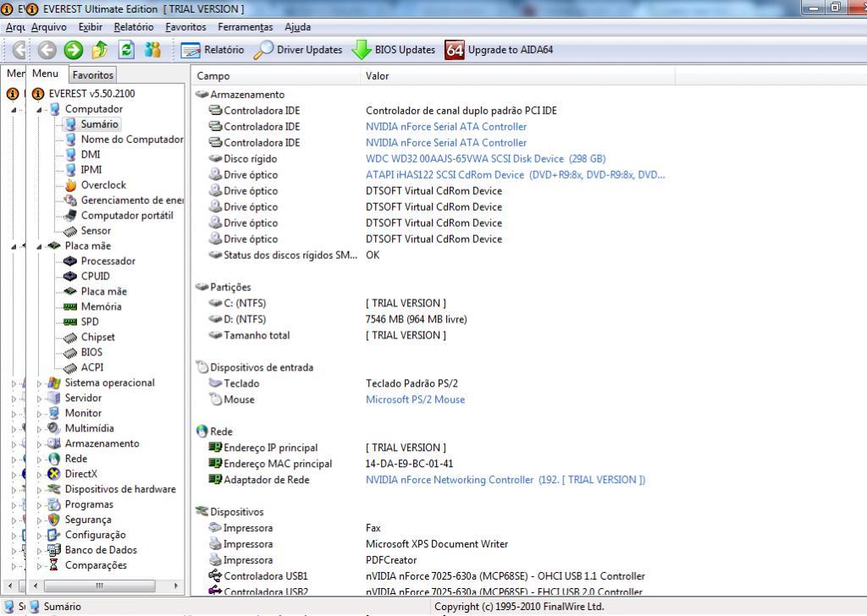Open ATAPI iHAS122 CdRom Device link
The width and height of the screenshot is (867, 616).
tap(515, 174)
